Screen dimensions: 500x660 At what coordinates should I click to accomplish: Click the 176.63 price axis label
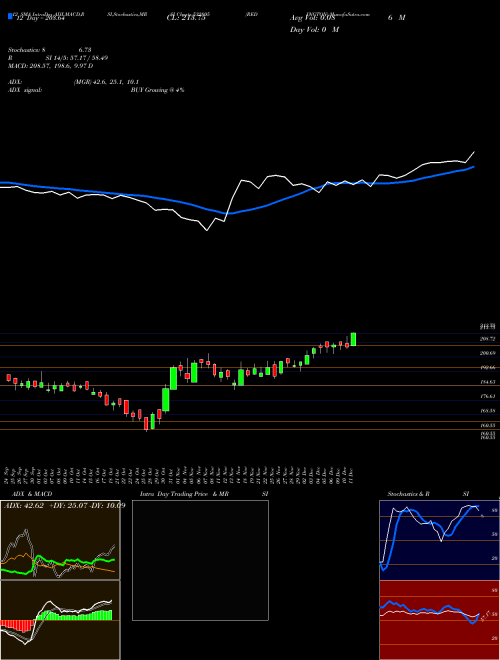[487, 396]
